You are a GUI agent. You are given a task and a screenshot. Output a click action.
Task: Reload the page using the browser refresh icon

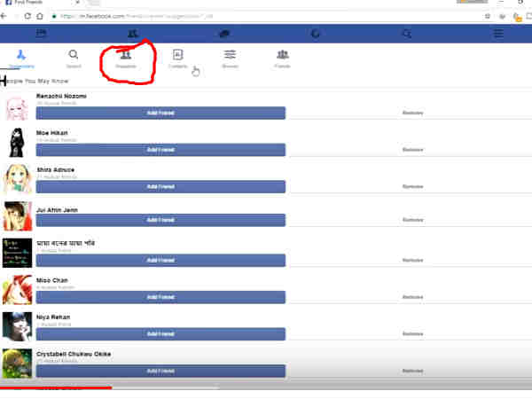pos(27,16)
